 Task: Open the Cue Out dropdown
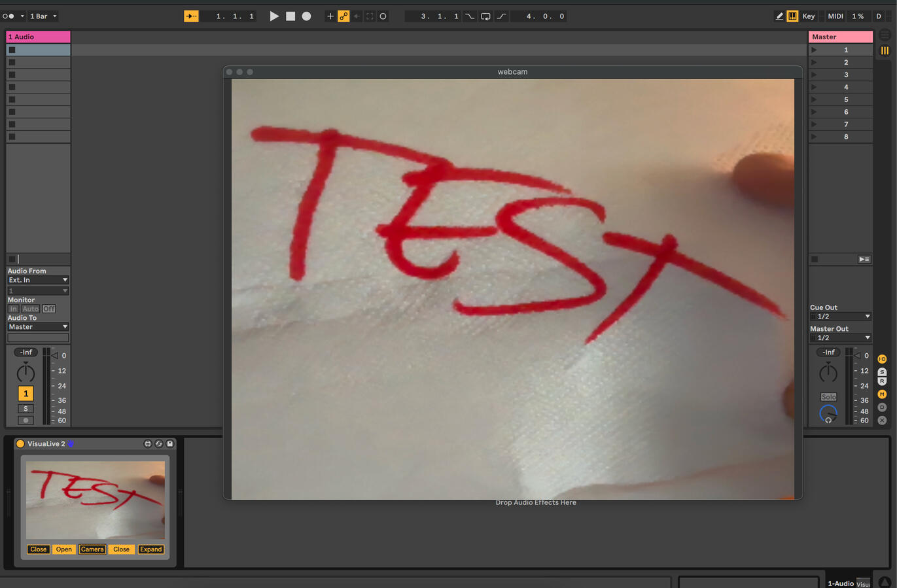[841, 317]
